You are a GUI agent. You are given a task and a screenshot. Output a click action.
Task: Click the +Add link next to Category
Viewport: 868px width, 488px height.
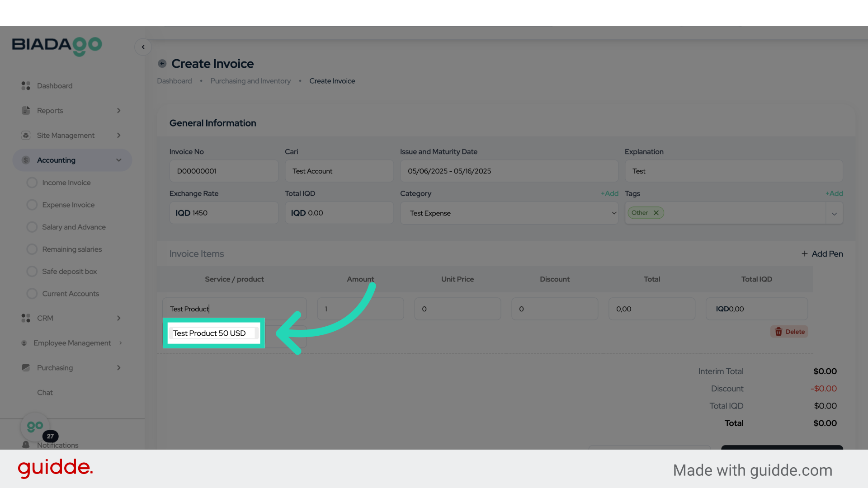pyautogui.click(x=609, y=193)
